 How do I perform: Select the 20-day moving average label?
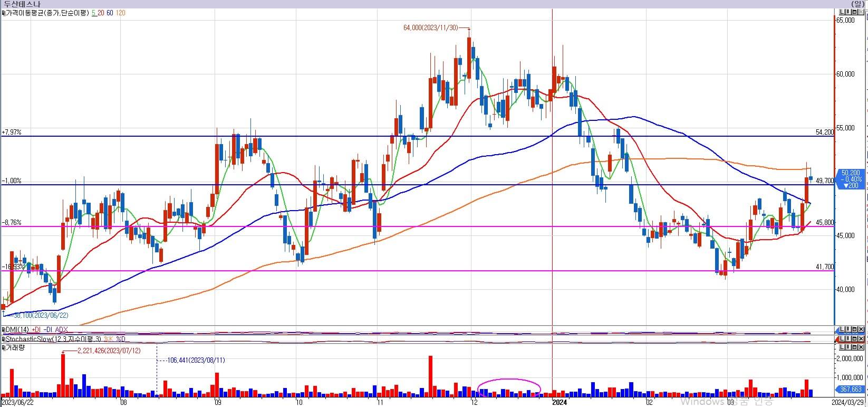pyautogui.click(x=100, y=13)
